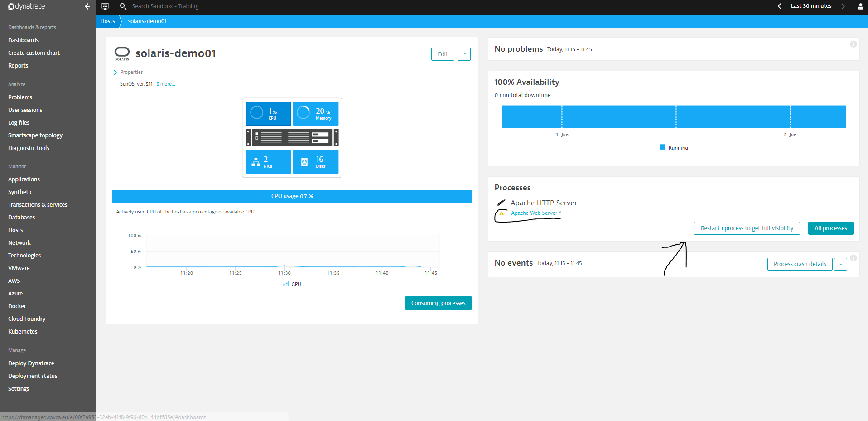868x421 pixels.
Task: Click the search magnifier icon
Action: tap(123, 6)
